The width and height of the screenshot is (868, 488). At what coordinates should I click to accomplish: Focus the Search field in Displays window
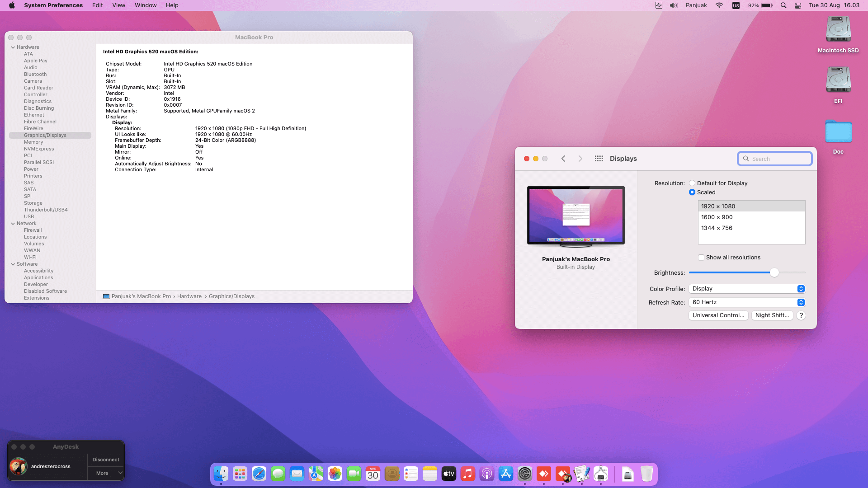(775, 159)
